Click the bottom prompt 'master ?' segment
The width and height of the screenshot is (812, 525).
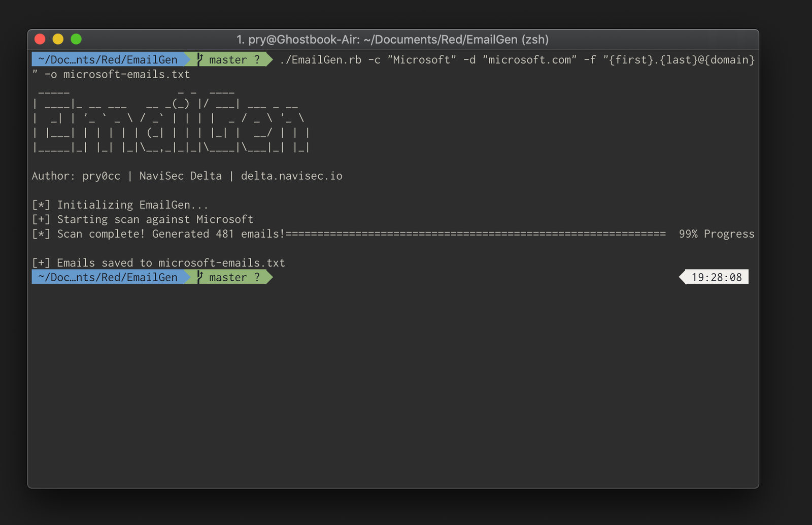(x=234, y=277)
